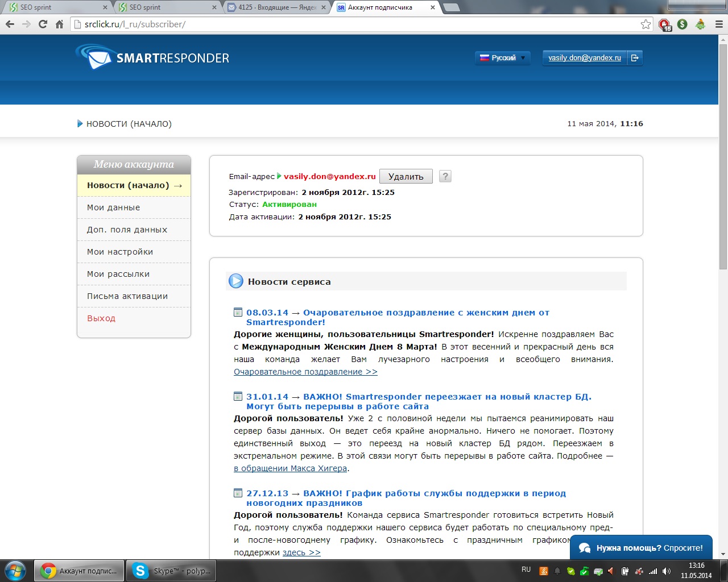Viewport: 728px width, 582px height.
Task: Click the address bar with srclick.ru URL
Action: pos(362,24)
